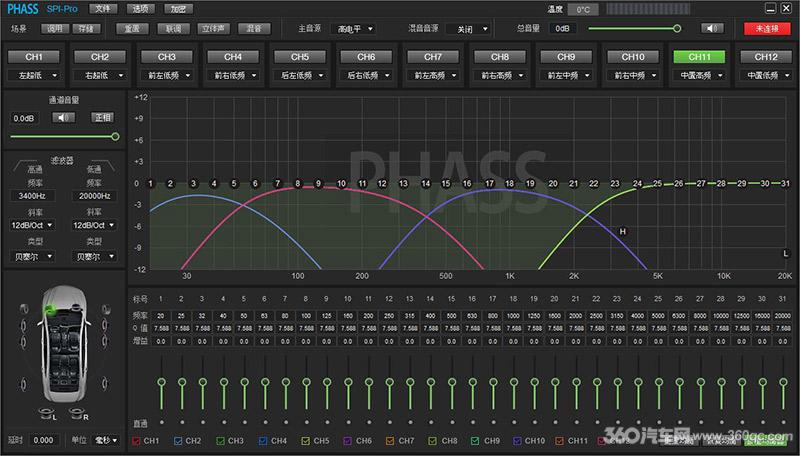
Task: Open the 加密 menu
Action: pyautogui.click(x=178, y=9)
